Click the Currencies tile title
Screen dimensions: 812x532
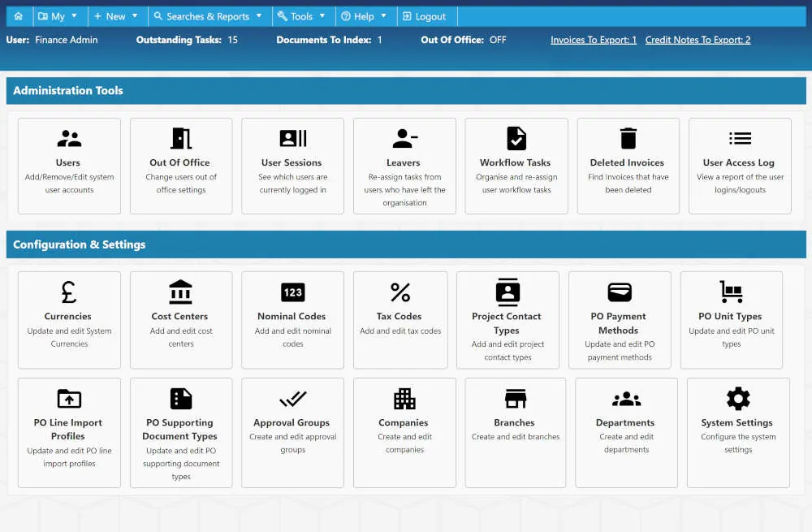pyautogui.click(x=68, y=317)
